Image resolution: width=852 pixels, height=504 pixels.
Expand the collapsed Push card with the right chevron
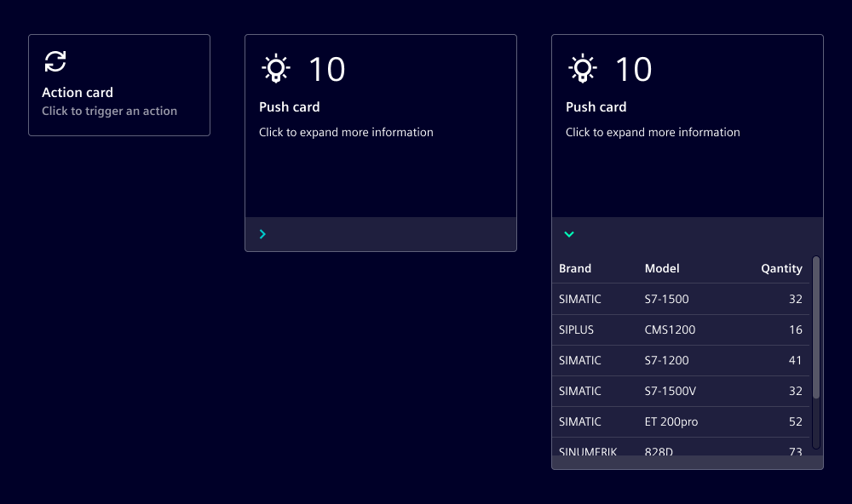click(x=262, y=234)
